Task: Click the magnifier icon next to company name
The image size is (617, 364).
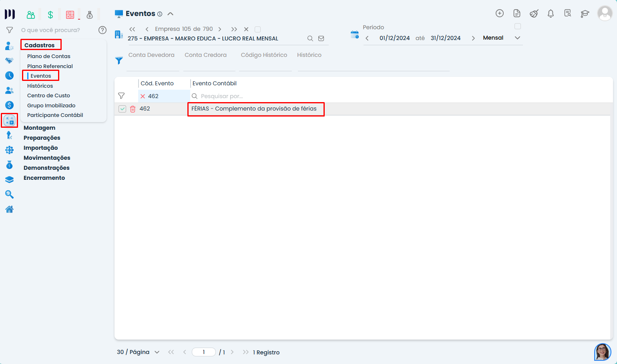Action: [x=310, y=38]
